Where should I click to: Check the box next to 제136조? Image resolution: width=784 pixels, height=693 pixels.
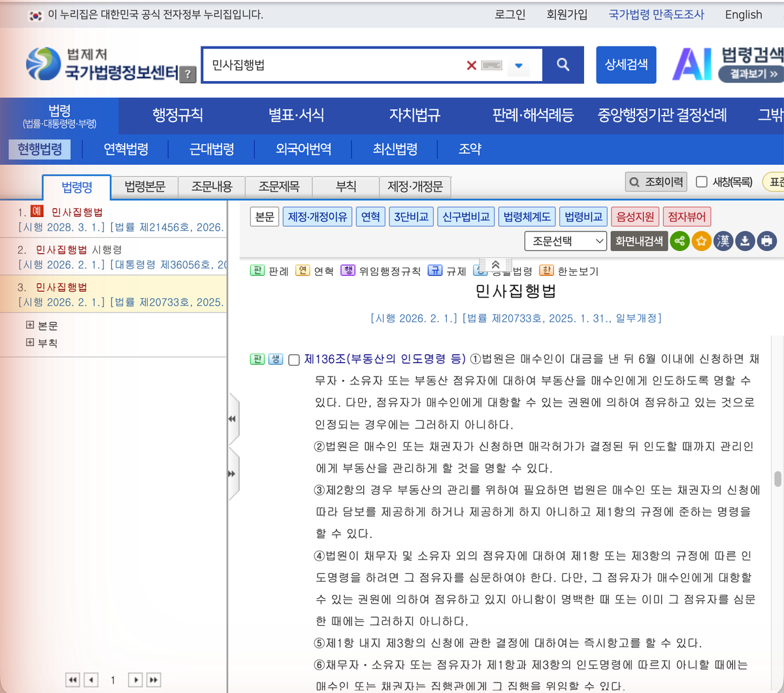294,360
